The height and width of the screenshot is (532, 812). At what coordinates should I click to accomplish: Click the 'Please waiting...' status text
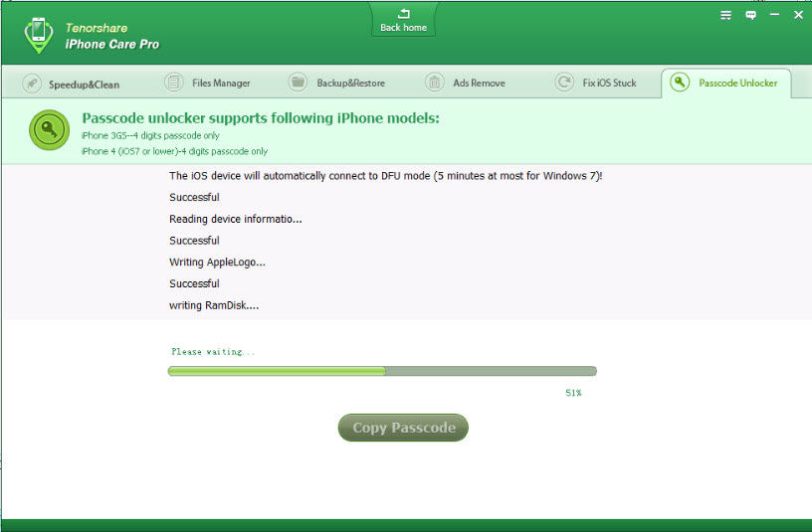213,352
